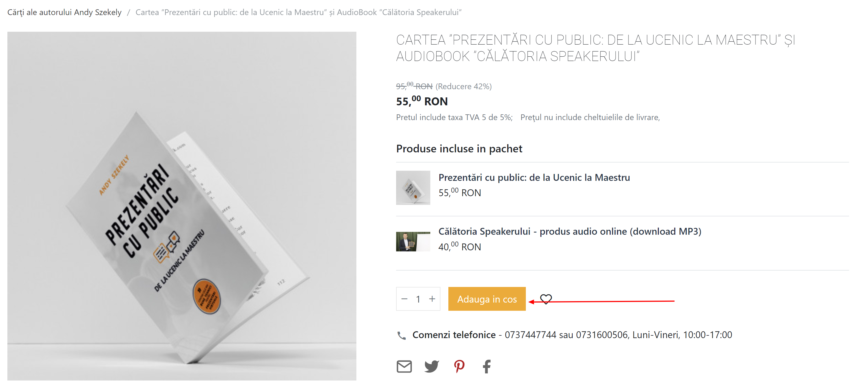Click the product title heading
The height and width of the screenshot is (392, 868).
595,48
